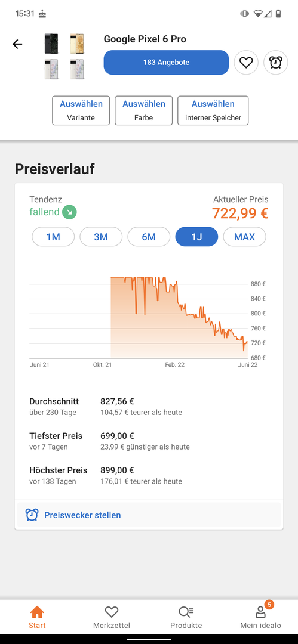Viewport: 298px width, 644px height.
Task: Open the Start home tab
Action: pyautogui.click(x=37, y=617)
